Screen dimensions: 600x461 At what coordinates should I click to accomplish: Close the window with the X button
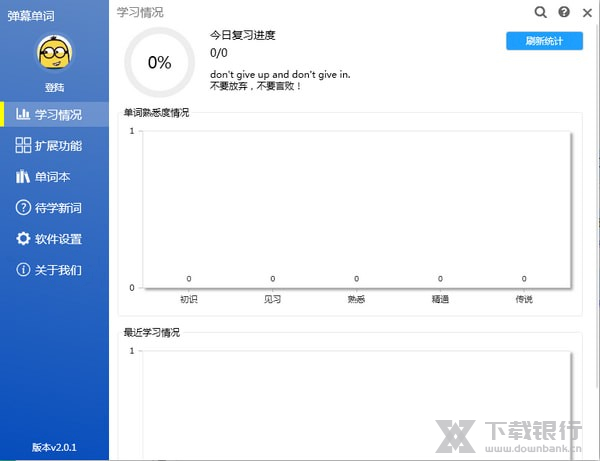(586, 12)
